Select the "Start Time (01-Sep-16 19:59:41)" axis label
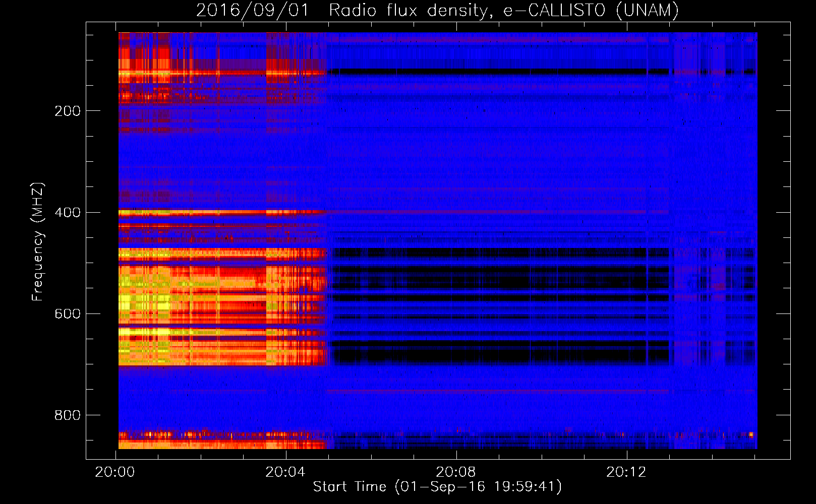816x504 pixels. (x=437, y=487)
